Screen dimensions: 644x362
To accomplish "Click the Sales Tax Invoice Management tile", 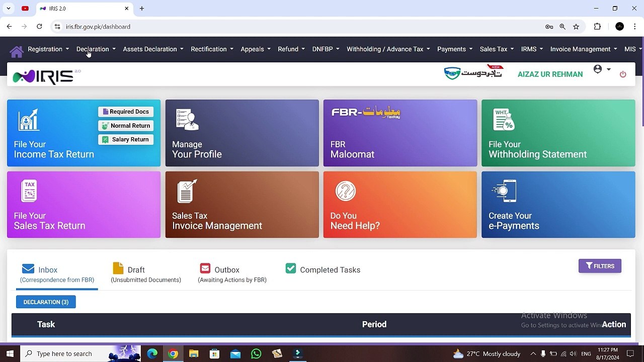I will point(242,205).
